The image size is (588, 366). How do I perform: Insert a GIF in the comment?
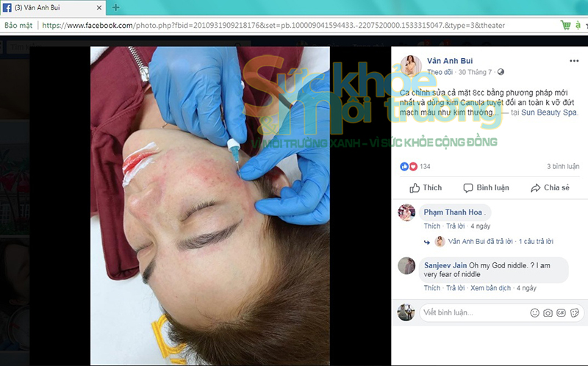[561, 313]
